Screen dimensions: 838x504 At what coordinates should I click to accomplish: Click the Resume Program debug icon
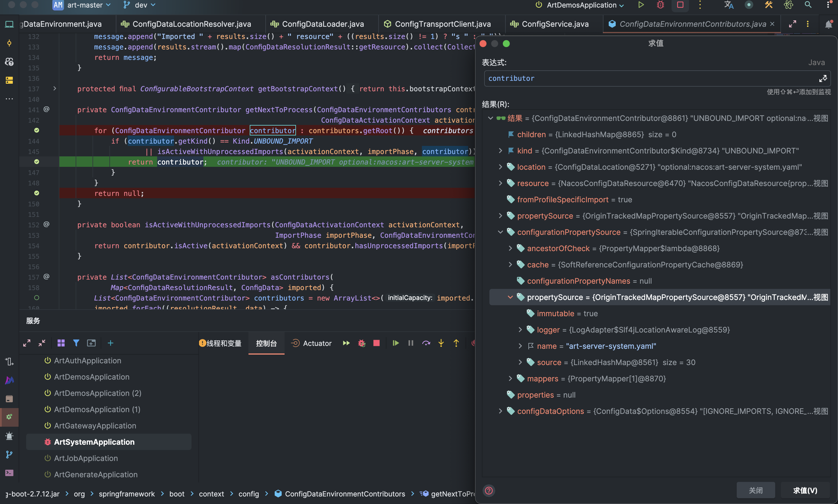point(395,343)
